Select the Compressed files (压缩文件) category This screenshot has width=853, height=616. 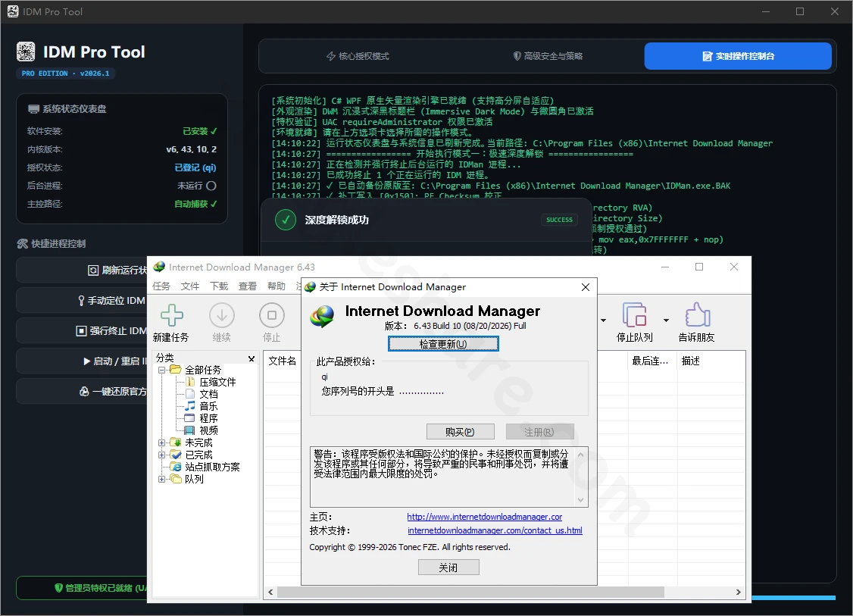click(x=217, y=382)
